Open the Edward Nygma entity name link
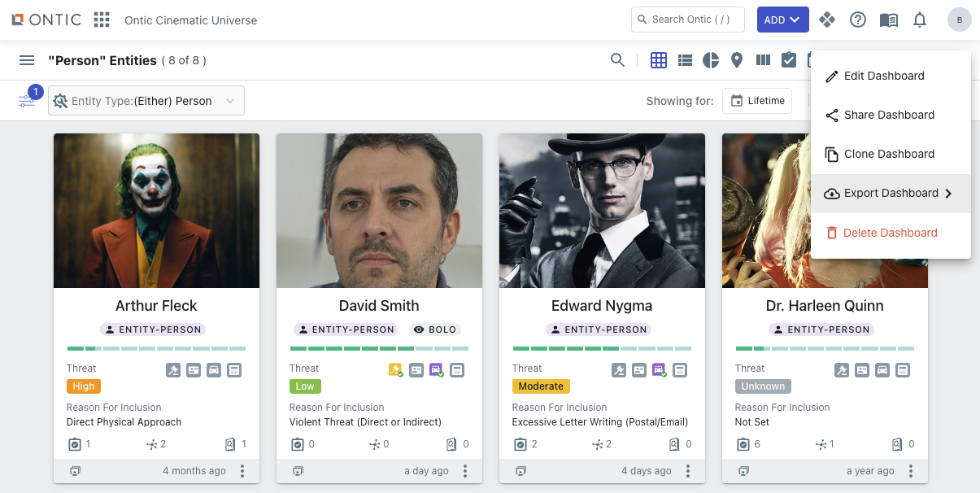 point(602,306)
